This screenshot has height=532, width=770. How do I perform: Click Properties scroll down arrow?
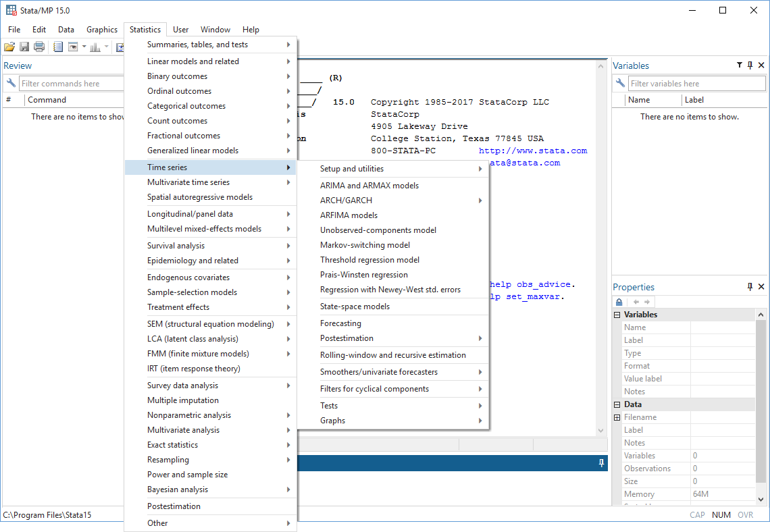click(761, 500)
